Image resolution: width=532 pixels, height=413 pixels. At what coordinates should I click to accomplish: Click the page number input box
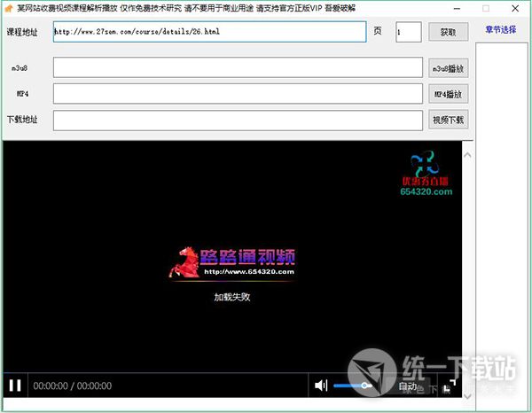(x=408, y=32)
